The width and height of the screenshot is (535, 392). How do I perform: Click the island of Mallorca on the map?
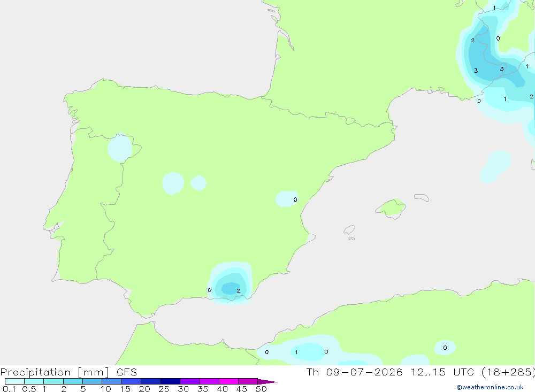[x=391, y=208]
